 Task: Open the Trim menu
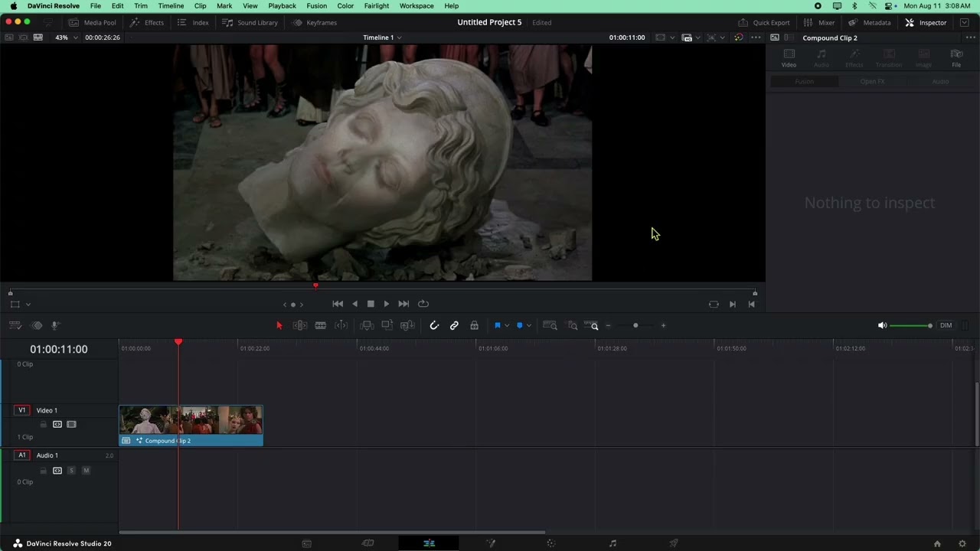[x=141, y=6]
